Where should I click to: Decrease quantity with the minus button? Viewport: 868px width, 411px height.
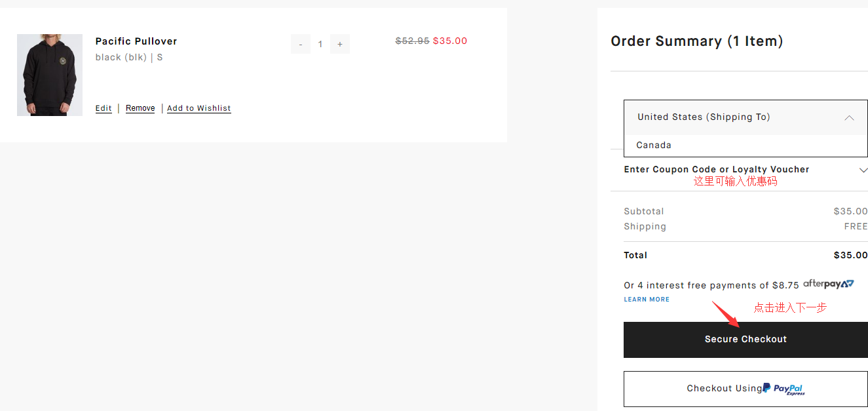coord(301,44)
